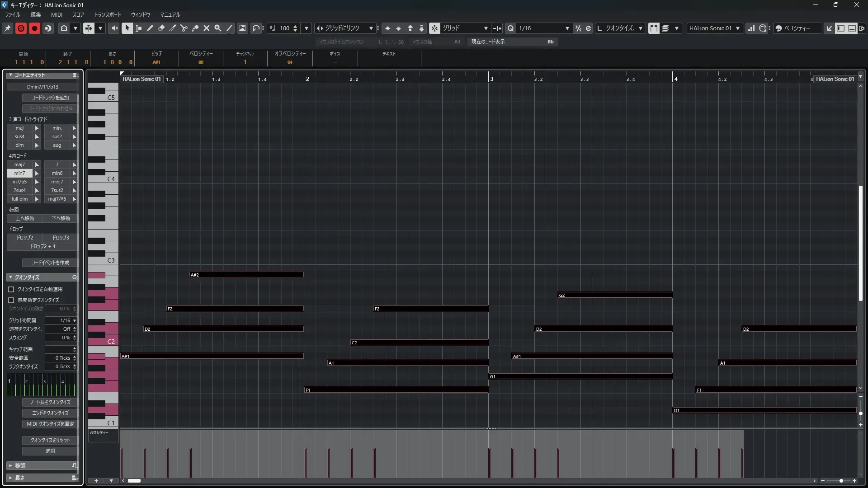
Task: Click コードイベントを作成 button
Action: click(50, 263)
